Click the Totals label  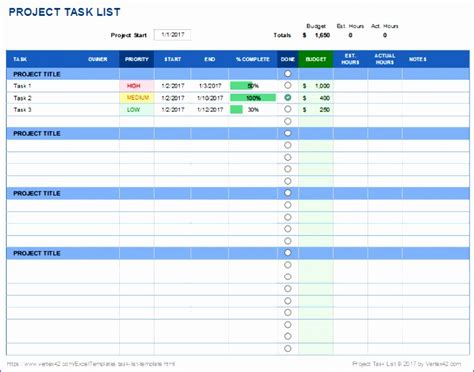pyautogui.click(x=282, y=35)
